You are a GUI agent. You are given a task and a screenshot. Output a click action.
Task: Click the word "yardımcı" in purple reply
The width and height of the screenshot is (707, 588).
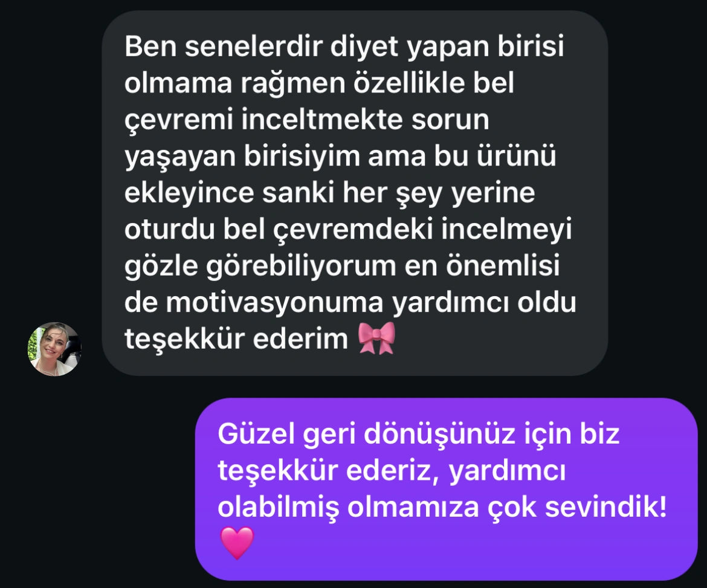pyautogui.click(x=508, y=471)
